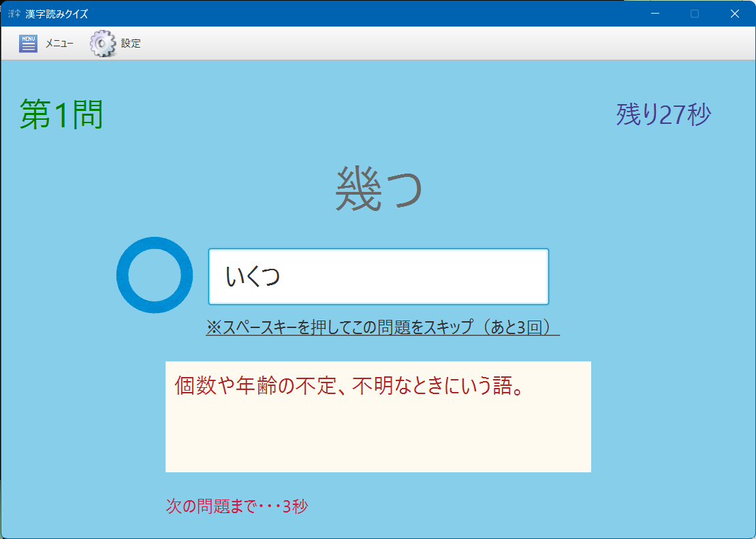Select the メニュー text label in toolbar
This screenshot has width=756, height=539.
pos(59,44)
